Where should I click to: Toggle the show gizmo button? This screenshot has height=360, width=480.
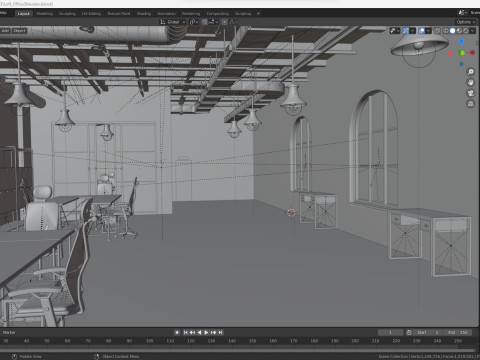pos(406,31)
